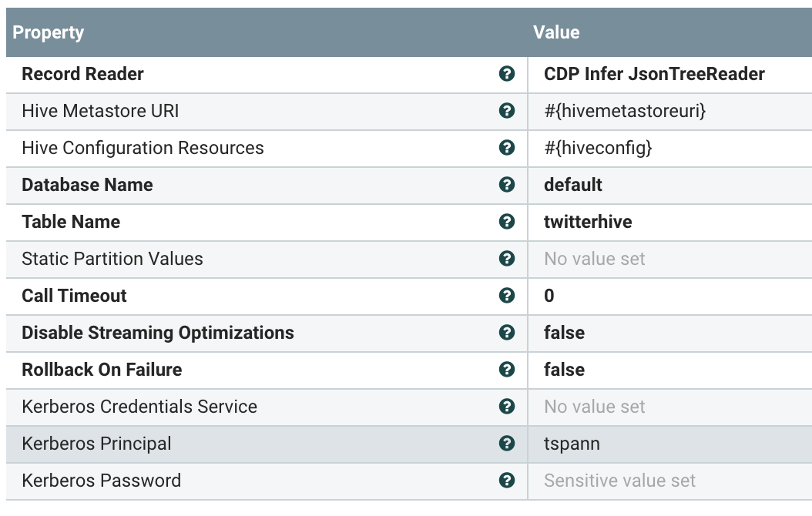Edit the tspann Kerberos Principal value

(x=572, y=444)
